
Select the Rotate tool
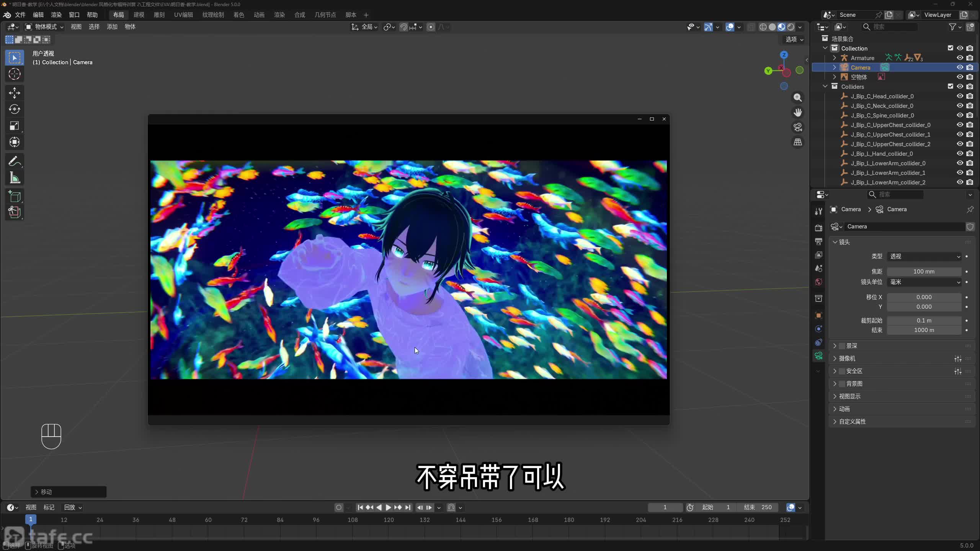(x=15, y=109)
